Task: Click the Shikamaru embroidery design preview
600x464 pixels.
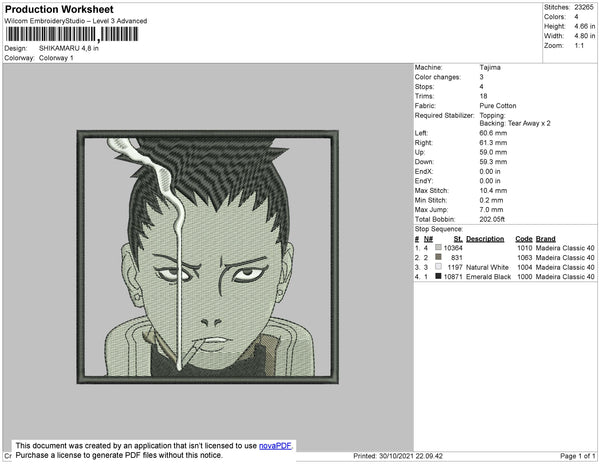Action: [x=208, y=257]
